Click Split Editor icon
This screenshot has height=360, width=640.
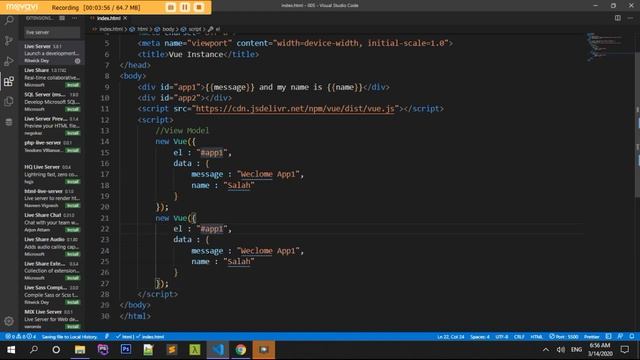click(618, 18)
